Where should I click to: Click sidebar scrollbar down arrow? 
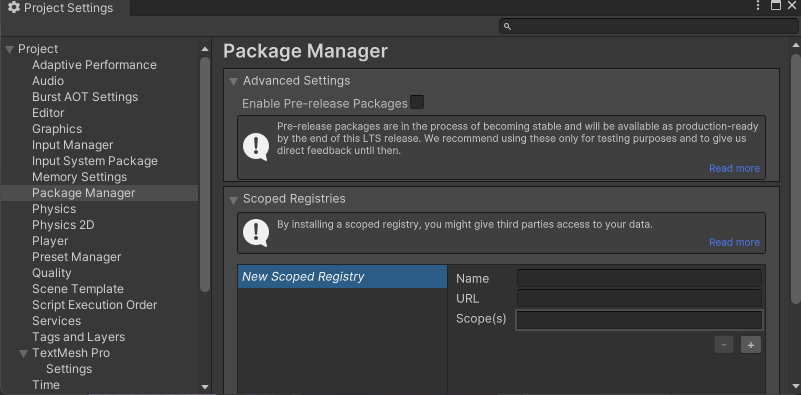click(x=205, y=387)
